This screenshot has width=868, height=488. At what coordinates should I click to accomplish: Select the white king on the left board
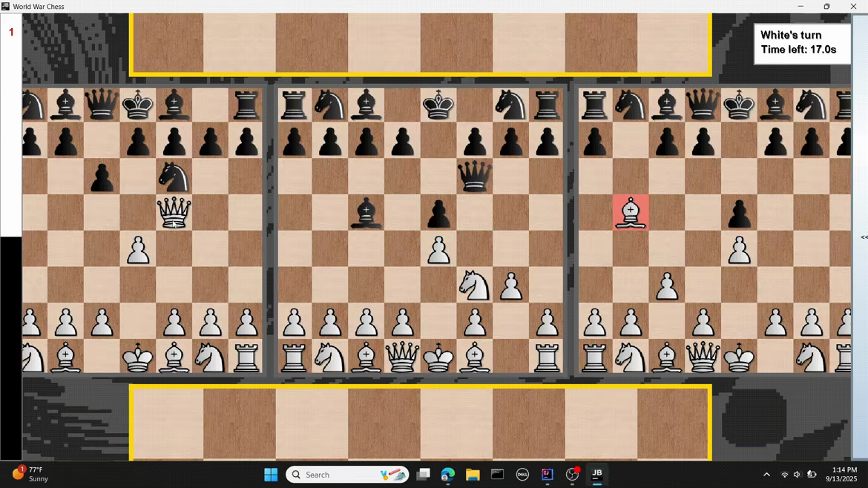(x=138, y=357)
